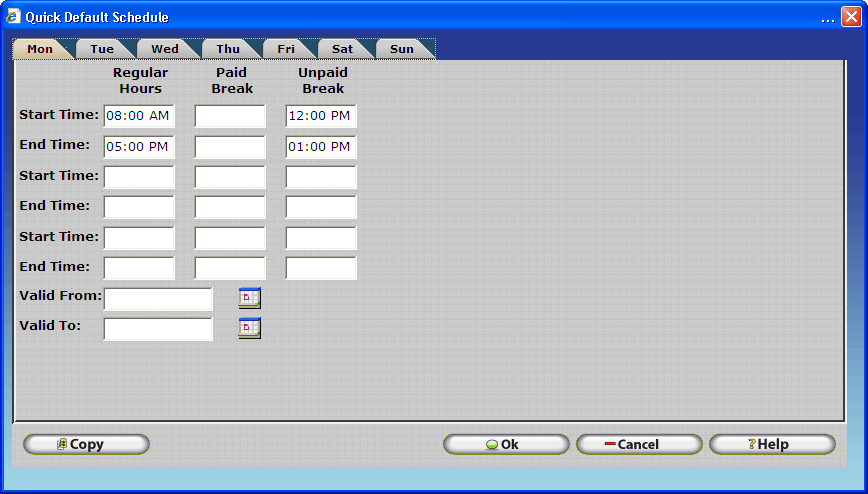Click the Internet Explorer title bar icon
868x494 pixels.
tap(13, 16)
